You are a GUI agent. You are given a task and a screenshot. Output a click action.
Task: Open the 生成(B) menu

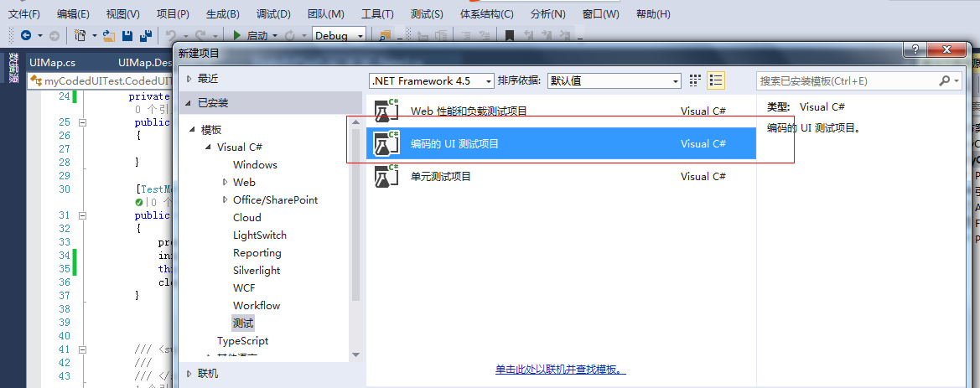click(x=223, y=13)
